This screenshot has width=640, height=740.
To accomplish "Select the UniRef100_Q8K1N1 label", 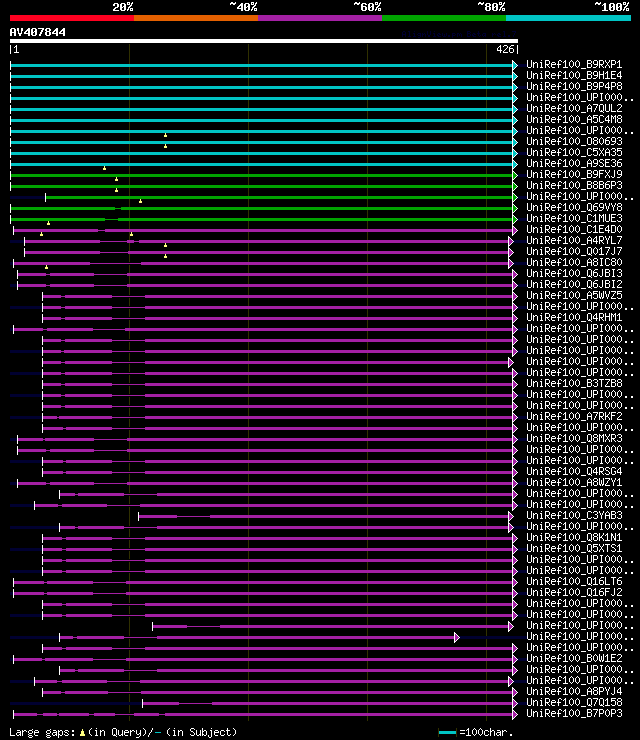I will (x=574, y=538).
